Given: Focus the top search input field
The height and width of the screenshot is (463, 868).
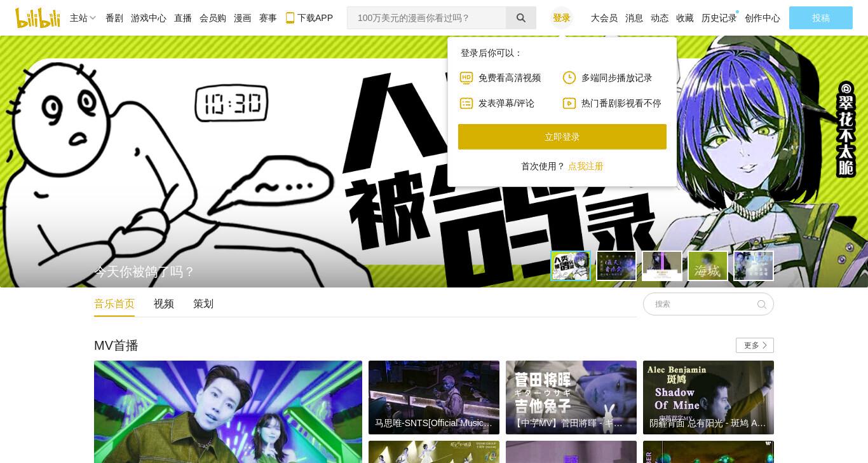Looking at the screenshot, I should (426, 18).
